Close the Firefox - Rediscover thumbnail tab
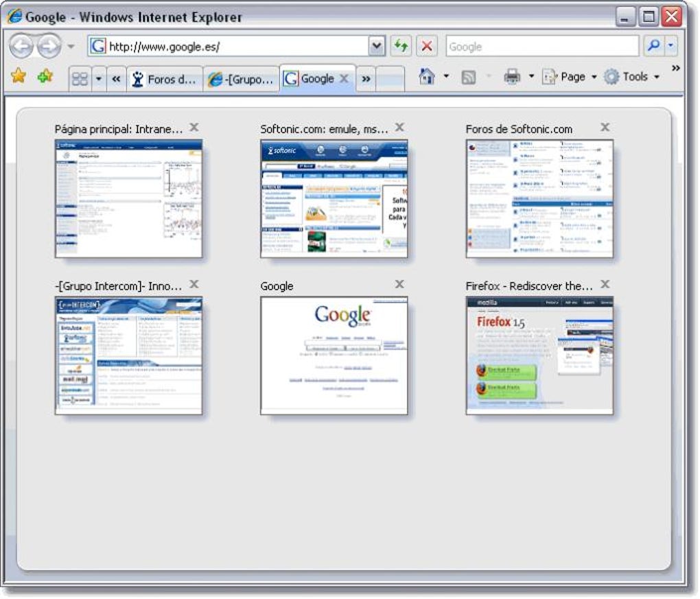 [x=605, y=284]
